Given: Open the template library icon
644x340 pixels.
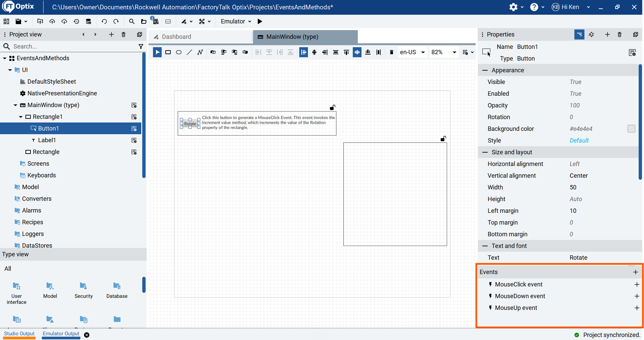Looking at the screenshot, I should 156,21.
